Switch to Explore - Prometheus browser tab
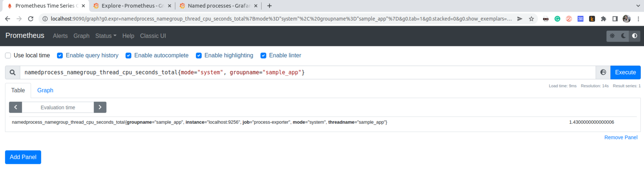Image resolution: width=644 pixels, height=172 pixels. point(132,6)
